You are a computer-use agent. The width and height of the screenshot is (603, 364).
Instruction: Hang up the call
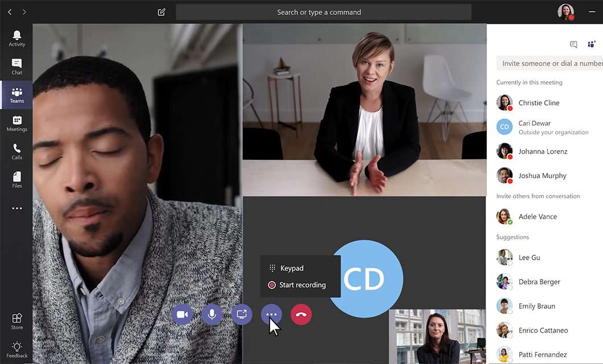pyautogui.click(x=301, y=314)
